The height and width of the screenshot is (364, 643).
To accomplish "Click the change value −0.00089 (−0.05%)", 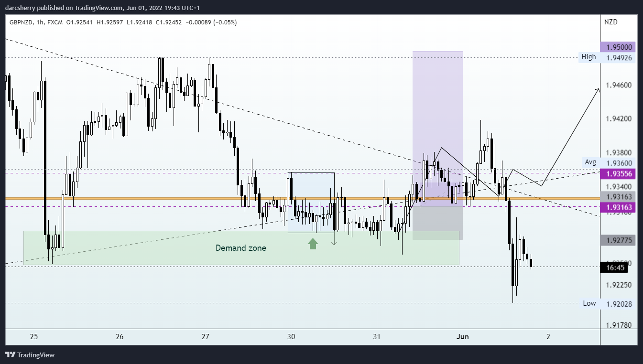I will click(x=212, y=22).
